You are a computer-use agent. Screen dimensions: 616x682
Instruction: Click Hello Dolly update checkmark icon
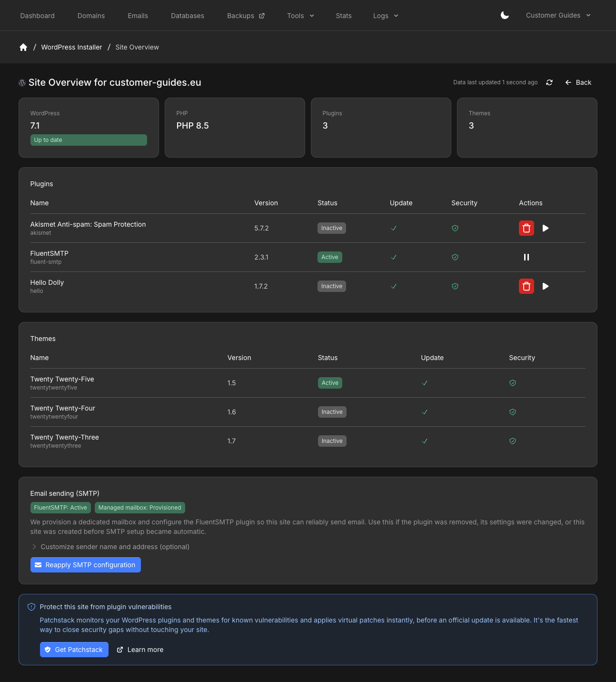coord(394,286)
